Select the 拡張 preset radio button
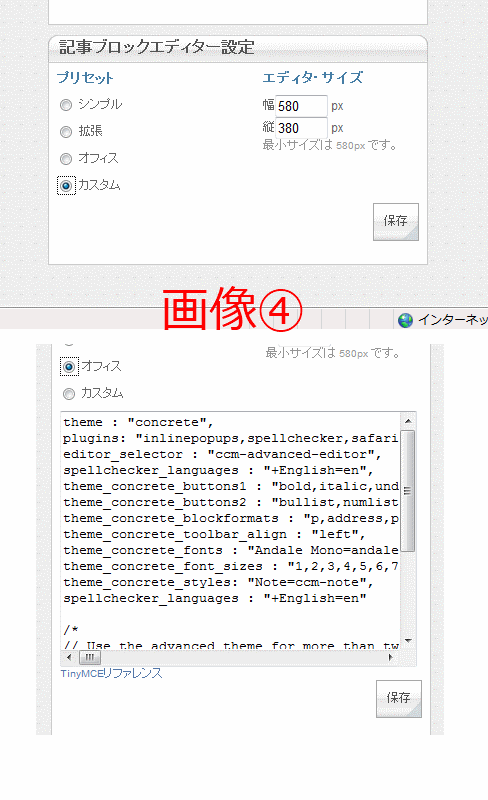The height and width of the screenshot is (800, 488). click(x=66, y=132)
